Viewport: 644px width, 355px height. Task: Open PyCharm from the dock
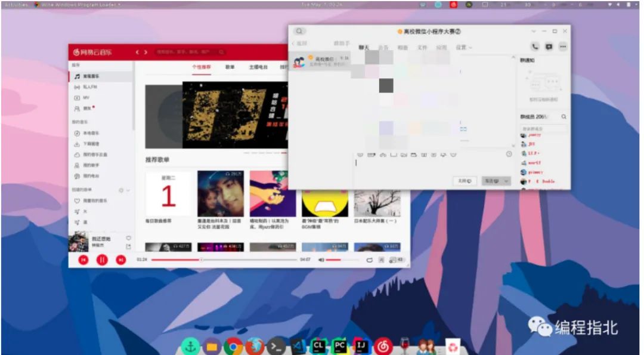tap(340, 347)
